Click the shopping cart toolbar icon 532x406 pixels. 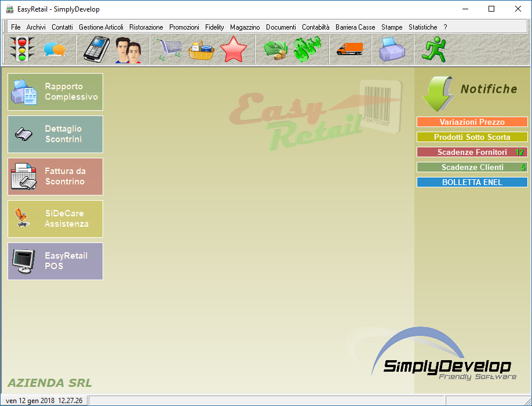tap(170, 50)
